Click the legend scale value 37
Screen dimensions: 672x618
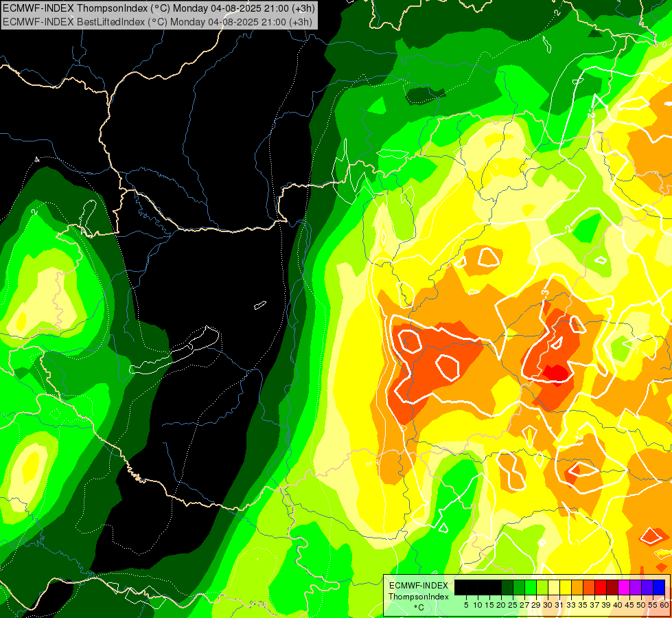(x=595, y=605)
